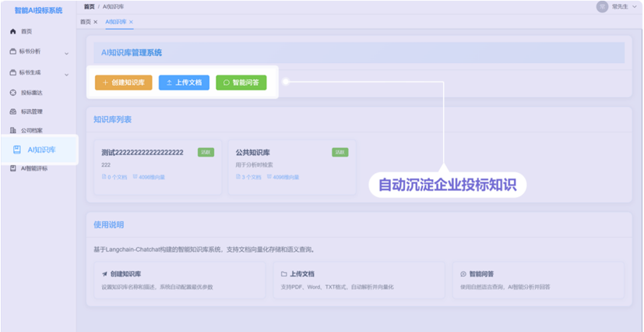Image resolution: width=644 pixels, height=332 pixels.
Task: Expand the 标书生成 submenu chevron
Action: (66, 73)
